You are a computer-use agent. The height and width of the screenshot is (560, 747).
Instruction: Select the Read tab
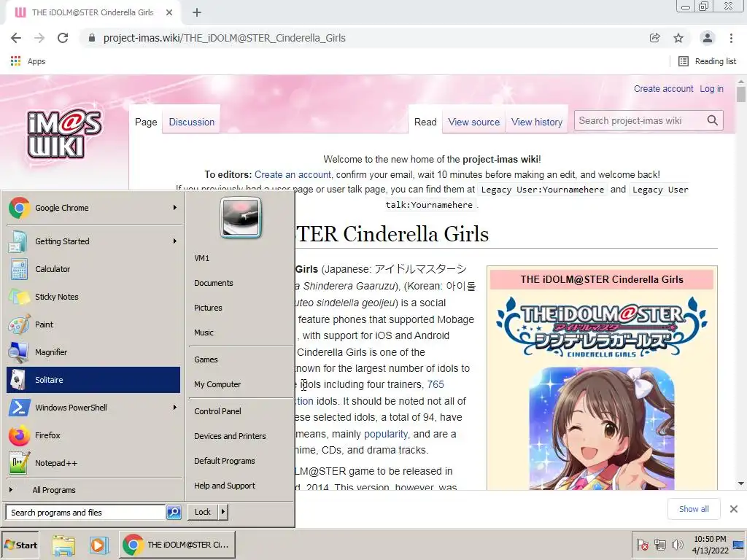(x=425, y=122)
